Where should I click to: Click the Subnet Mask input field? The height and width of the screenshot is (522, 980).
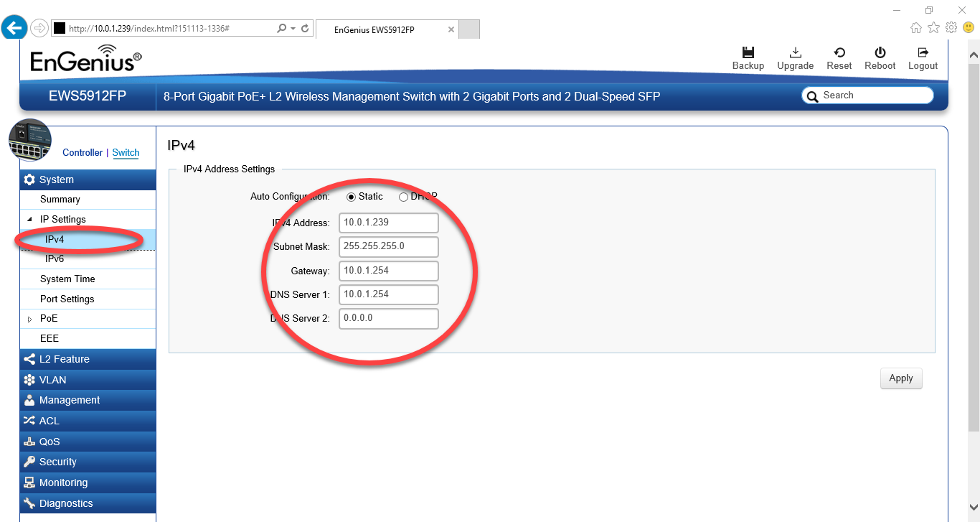388,246
